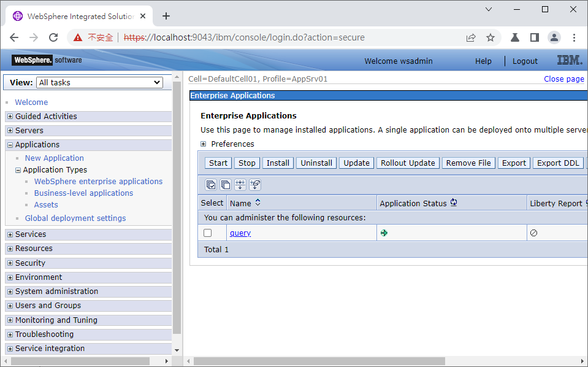This screenshot has height=367, width=588.
Task: Expand System administration group
Action: pyautogui.click(x=10, y=292)
